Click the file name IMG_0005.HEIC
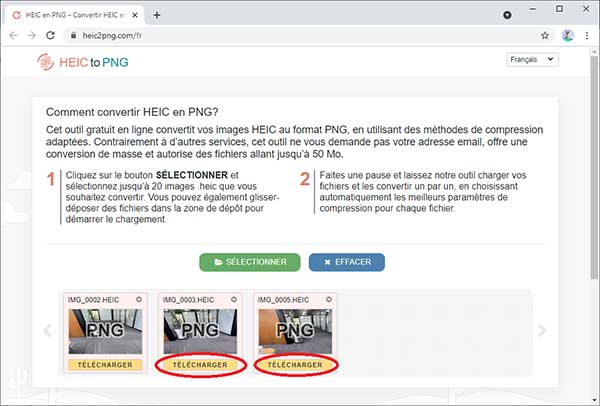The width and height of the screenshot is (600, 406). click(x=283, y=300)
